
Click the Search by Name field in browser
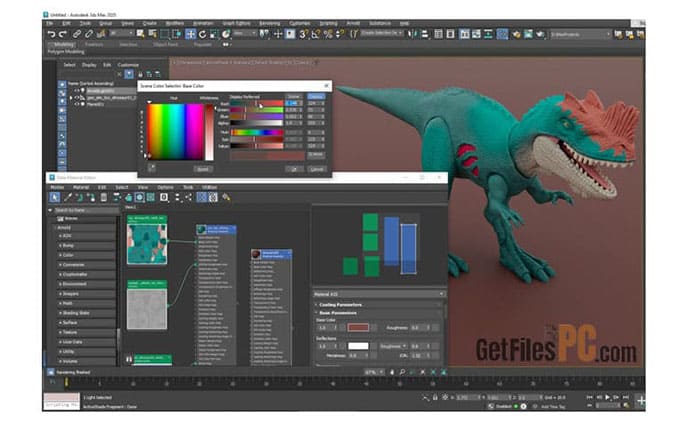coord(86,210)
